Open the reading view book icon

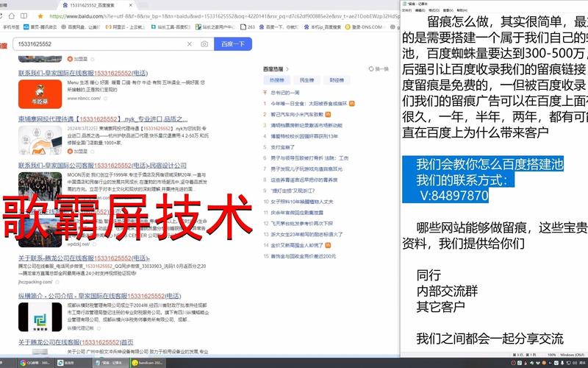24,16
